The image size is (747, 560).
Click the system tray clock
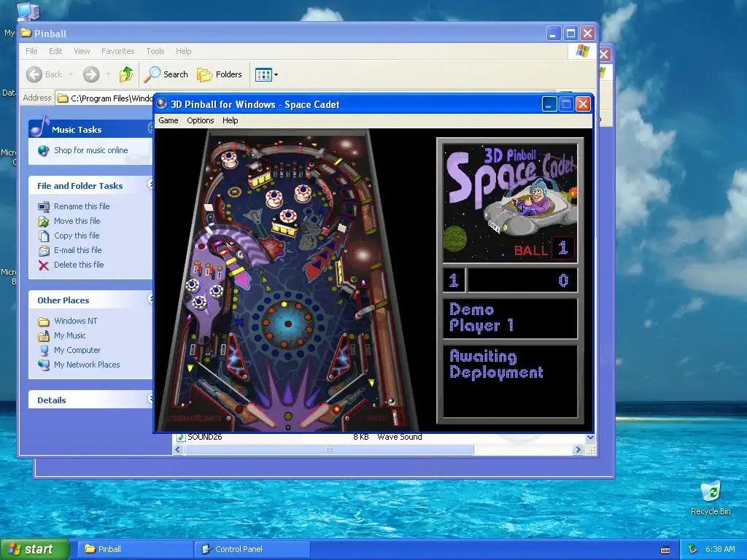click(x=720, y=549)
